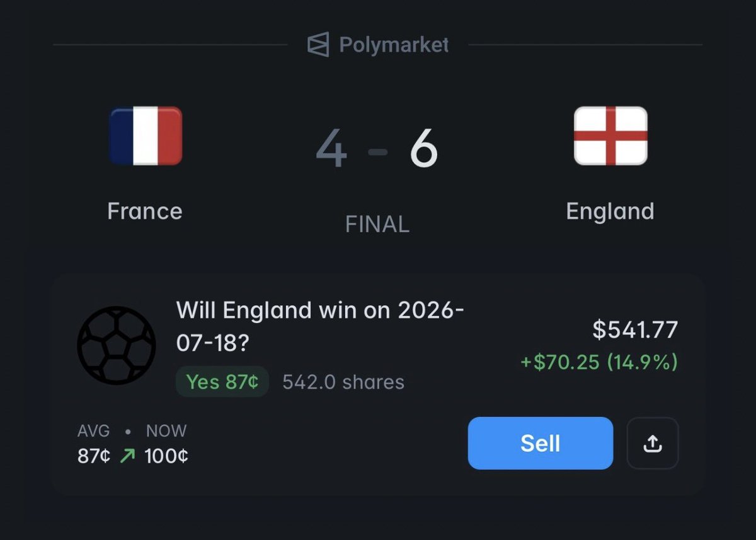This screenshot has width=756, height=540.
Task: Click the Polymarket brand name text
Action: 394,45
